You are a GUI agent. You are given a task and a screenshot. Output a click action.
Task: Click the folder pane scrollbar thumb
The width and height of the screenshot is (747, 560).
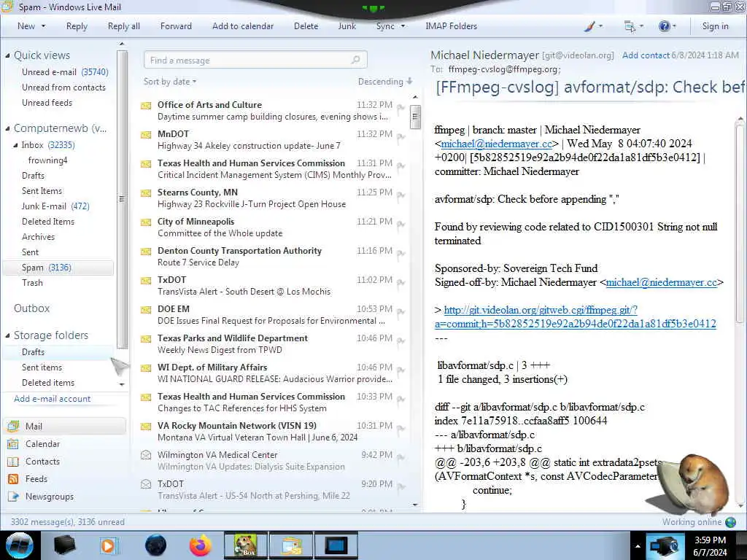tap(122, 198)
